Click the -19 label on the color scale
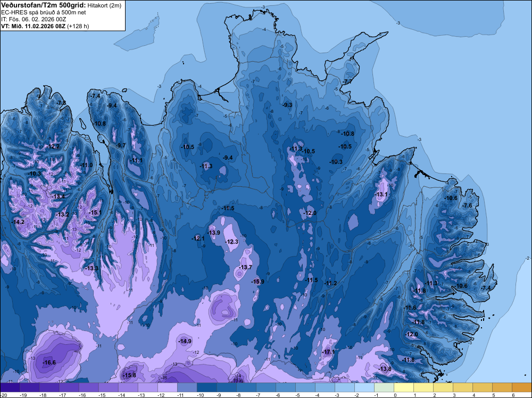Screen dimensions: 532x398 point(23,395)
